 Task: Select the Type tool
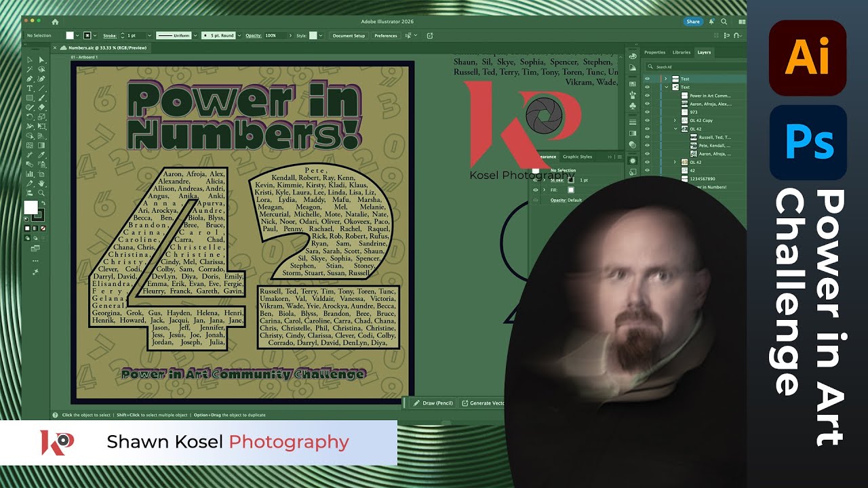tap(30, 87)
